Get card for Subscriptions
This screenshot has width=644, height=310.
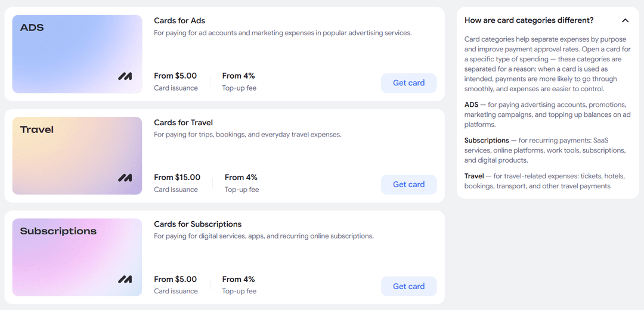point(408,287)
